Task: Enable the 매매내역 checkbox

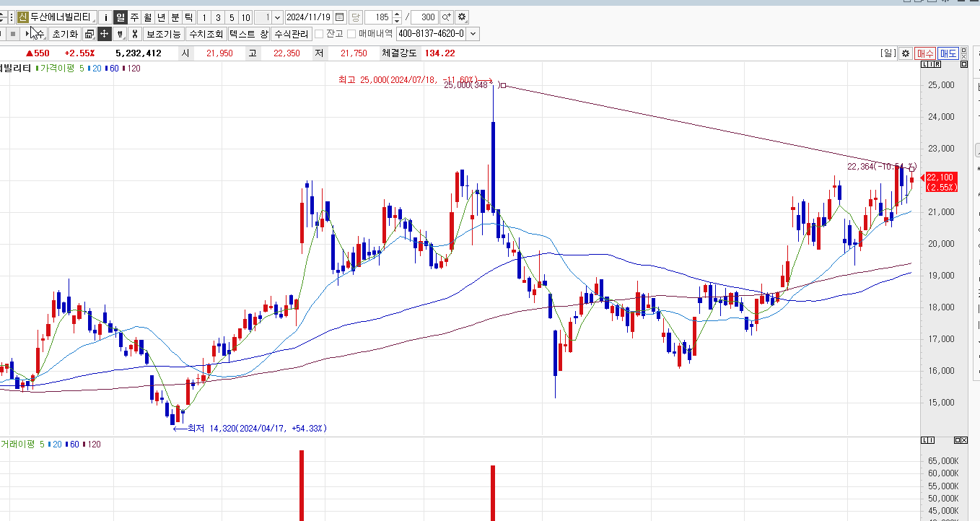Action: (x=352, y=34)
